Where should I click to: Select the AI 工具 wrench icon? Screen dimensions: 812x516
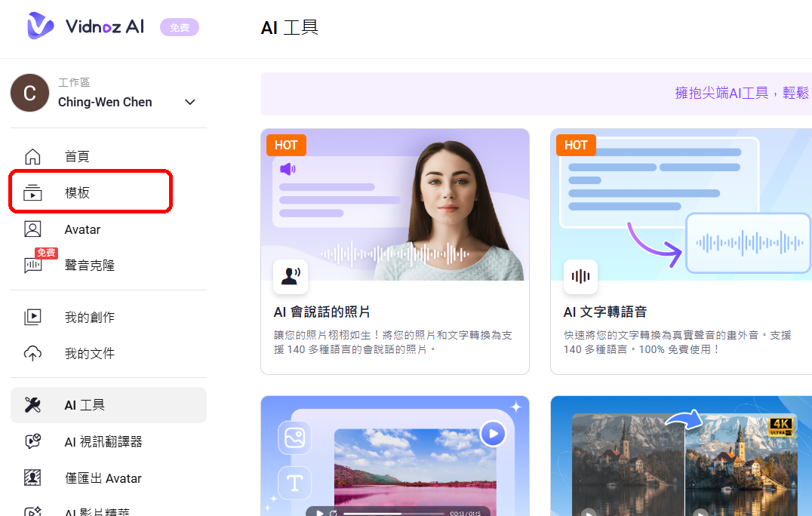[32, 404]
